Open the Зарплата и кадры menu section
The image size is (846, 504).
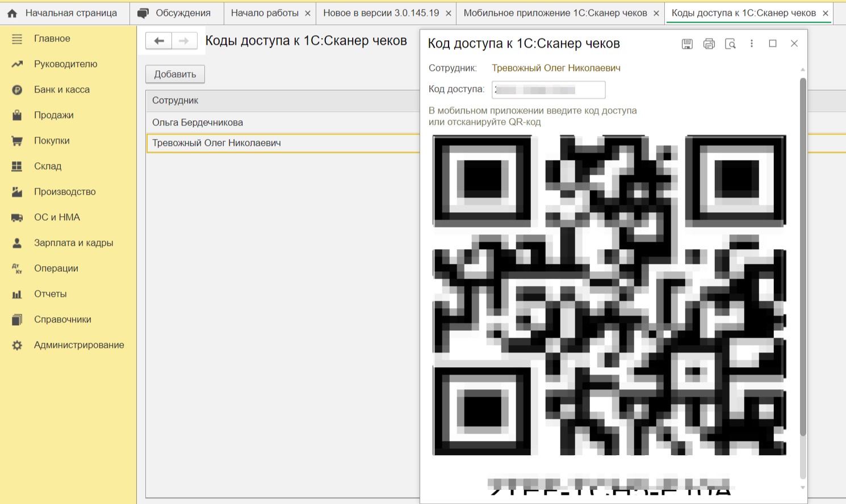click(x=73, y=243)
